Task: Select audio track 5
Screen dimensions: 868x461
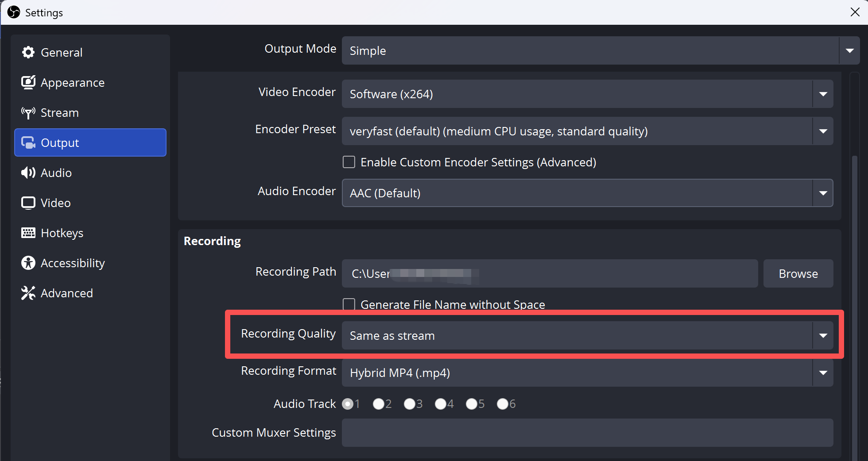Action: tap(472, 403)
